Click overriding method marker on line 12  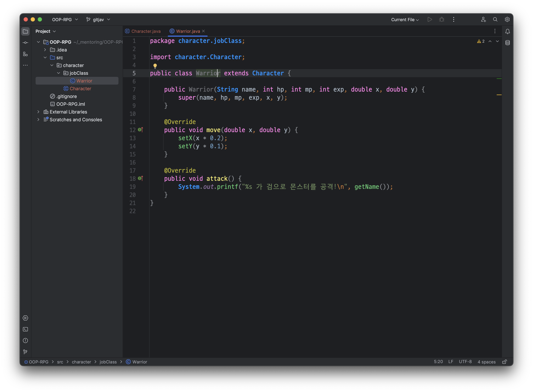pos(140,130)
